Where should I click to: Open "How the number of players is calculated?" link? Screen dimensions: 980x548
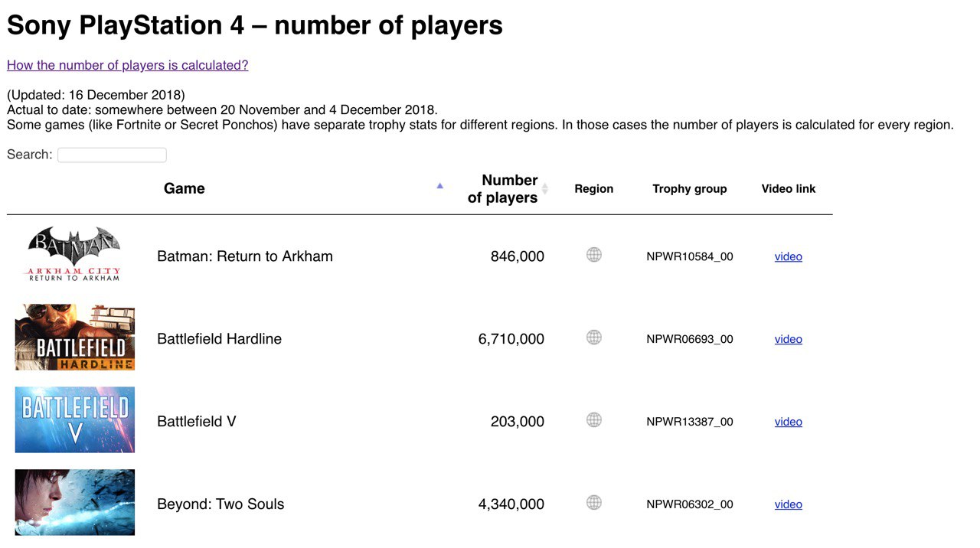pos(128,65)
